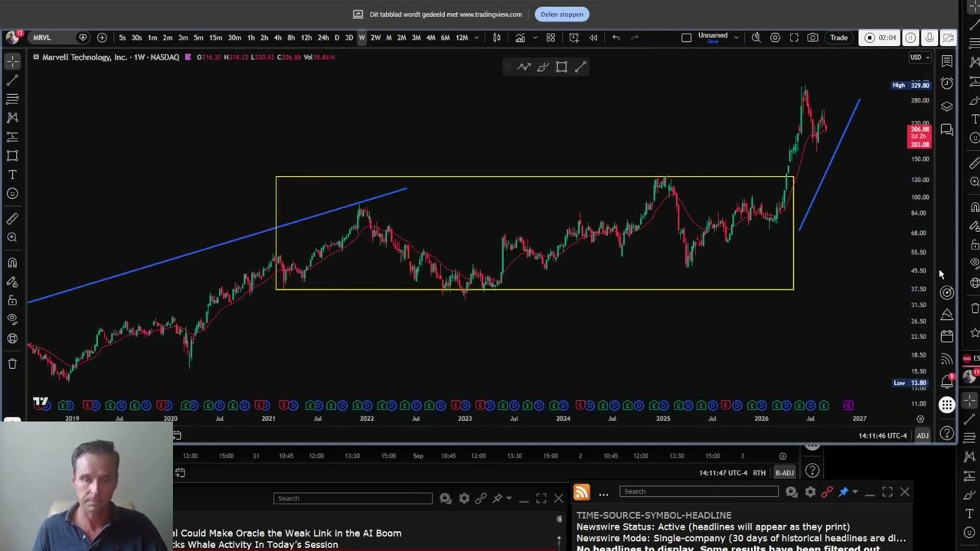Expand the time interval dropdown arrow
Viewport: 980px width, 551px height.
point(477,37)
